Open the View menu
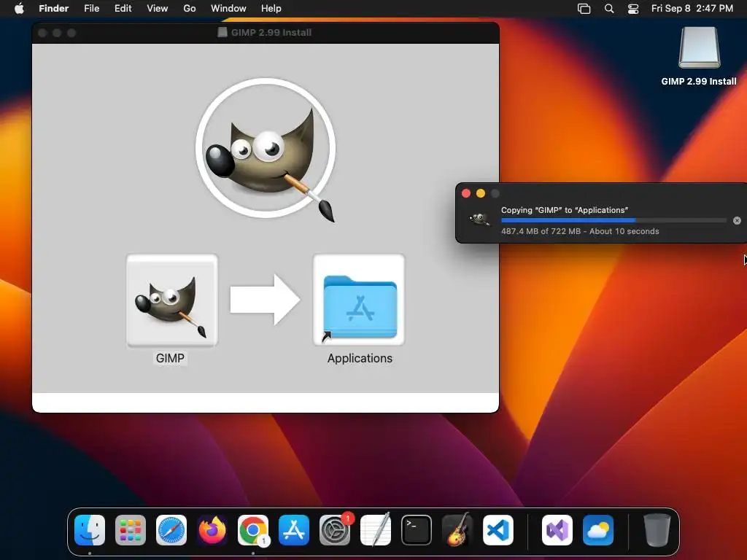This screenshot has width=747, height=560. coord(158,8)
